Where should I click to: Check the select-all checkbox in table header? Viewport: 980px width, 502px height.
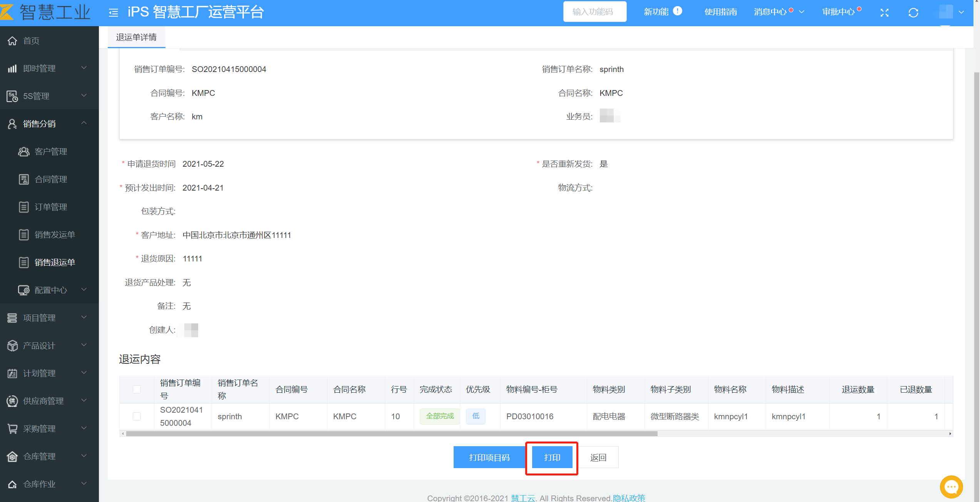137,389
